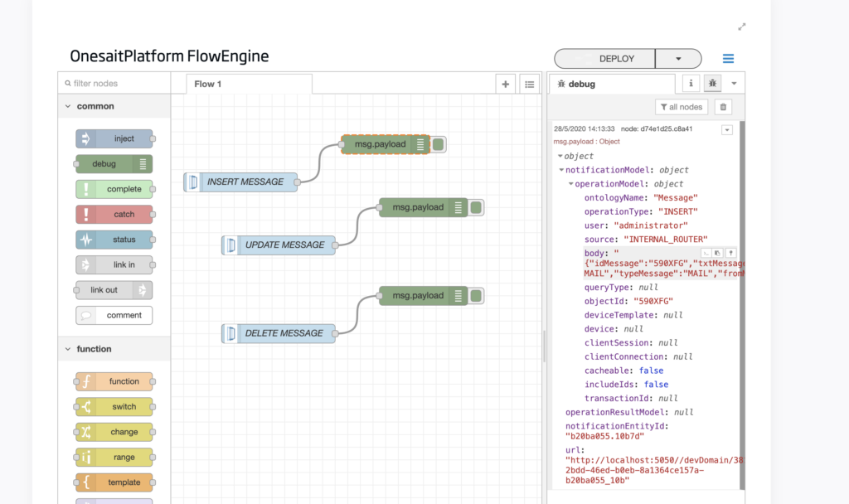
Task: Collapse the root object tree node
Action: click(x=560, y=156)
